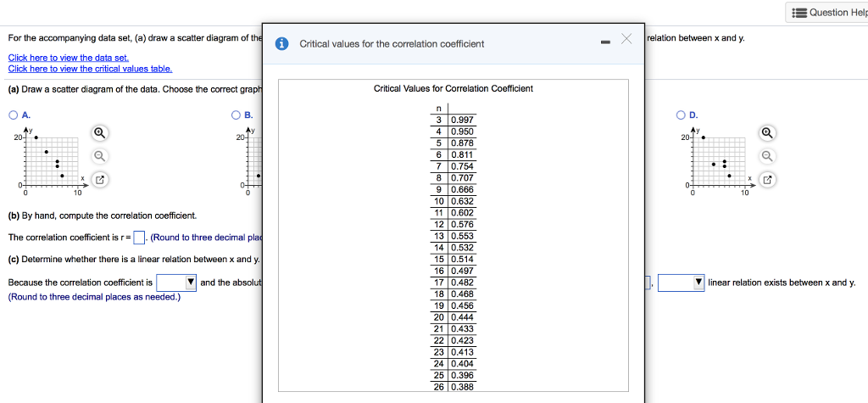Minimize the critical values dialog

(605, 42)
